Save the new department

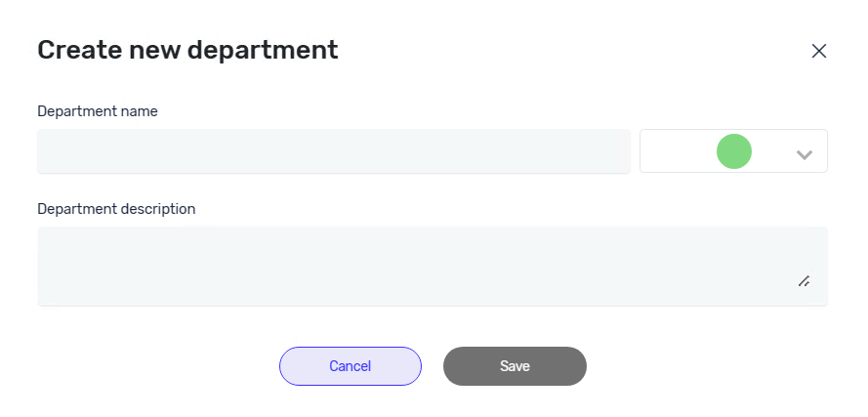point(515,366)
